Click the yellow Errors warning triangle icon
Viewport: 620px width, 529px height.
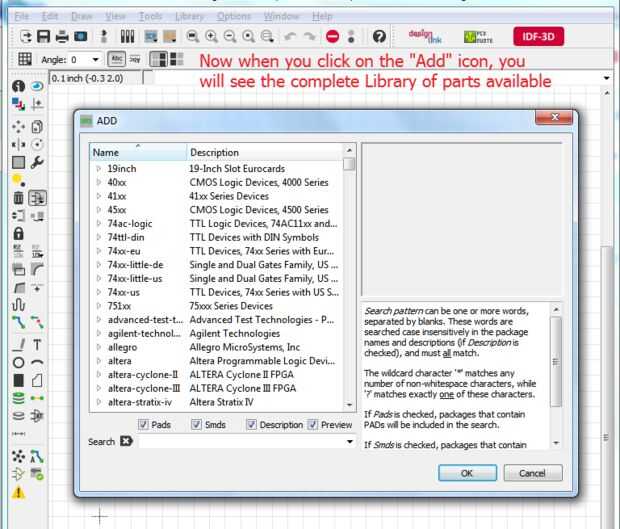click(x=18, y=493)
